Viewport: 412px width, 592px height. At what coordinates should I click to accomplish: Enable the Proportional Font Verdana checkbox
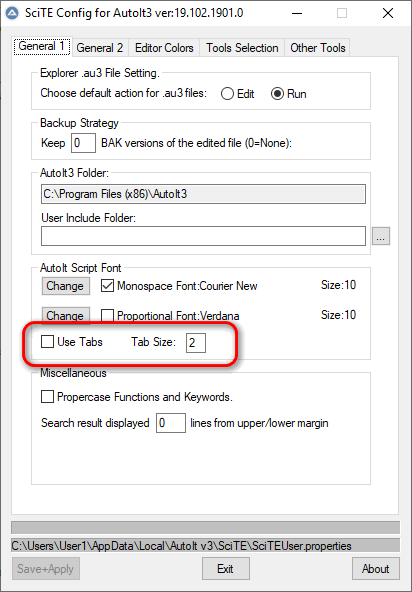[x=108, y=316]
